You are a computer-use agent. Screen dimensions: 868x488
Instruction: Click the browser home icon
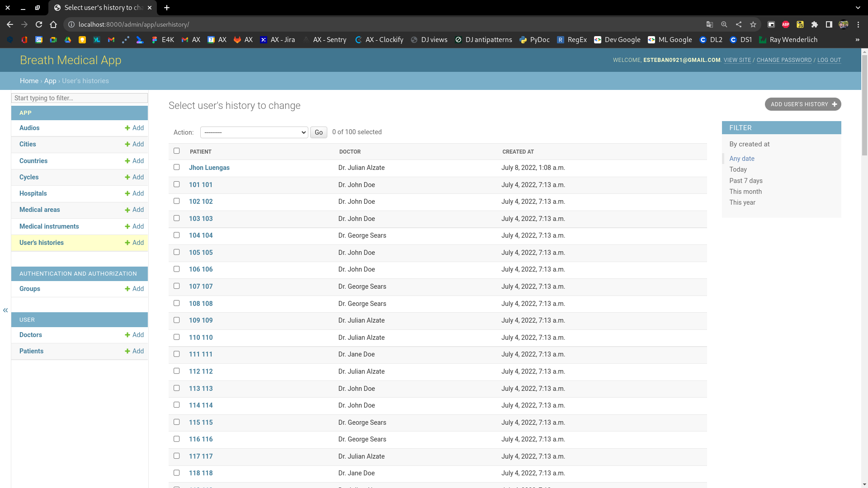coord(53,24)
